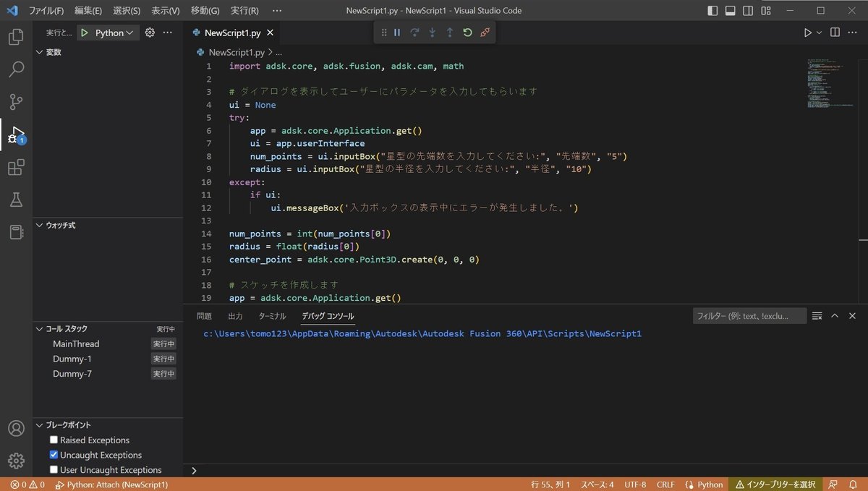This screenshot has height=491, width=868.
Task: Open debug view more actions menu
Action: 168,33
